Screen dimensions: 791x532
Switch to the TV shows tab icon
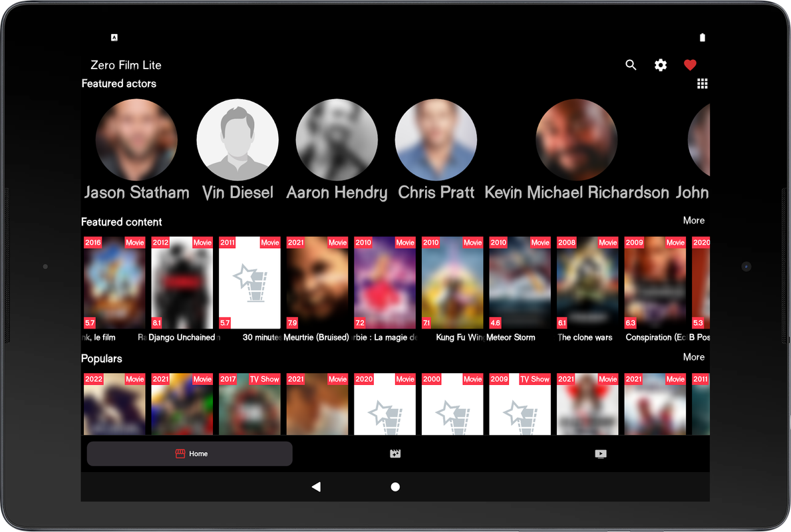600,454
